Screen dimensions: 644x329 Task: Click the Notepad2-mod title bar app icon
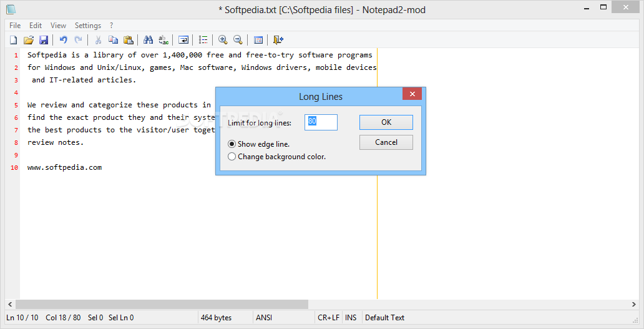coord(11,9)
